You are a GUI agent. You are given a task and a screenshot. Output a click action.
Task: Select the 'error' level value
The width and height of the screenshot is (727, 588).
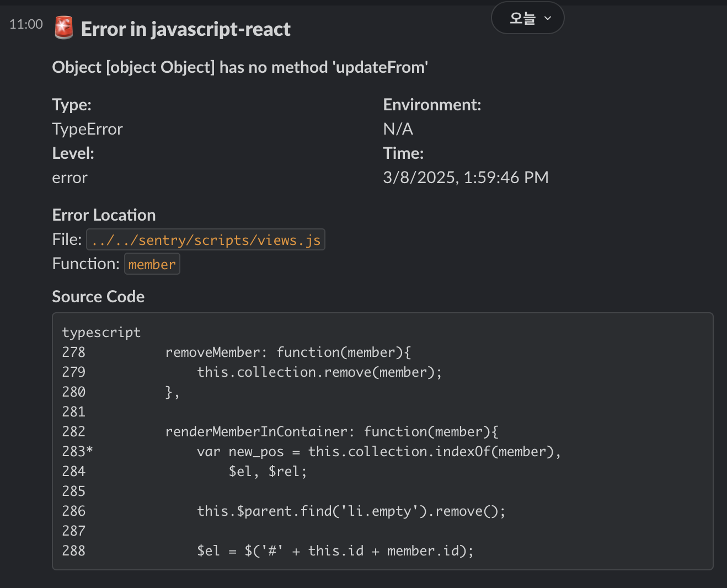pos(70,178)
